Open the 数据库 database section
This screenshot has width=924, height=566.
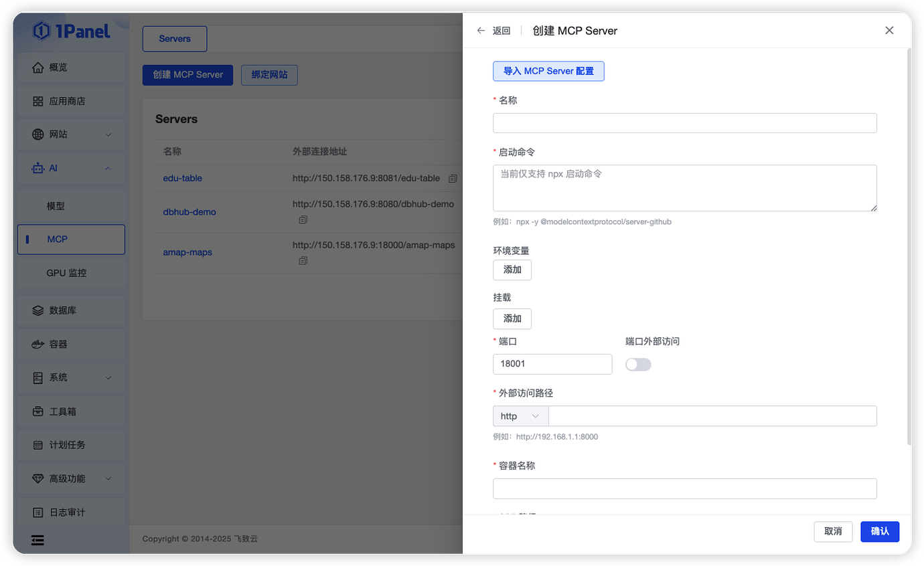click(64, 310)
